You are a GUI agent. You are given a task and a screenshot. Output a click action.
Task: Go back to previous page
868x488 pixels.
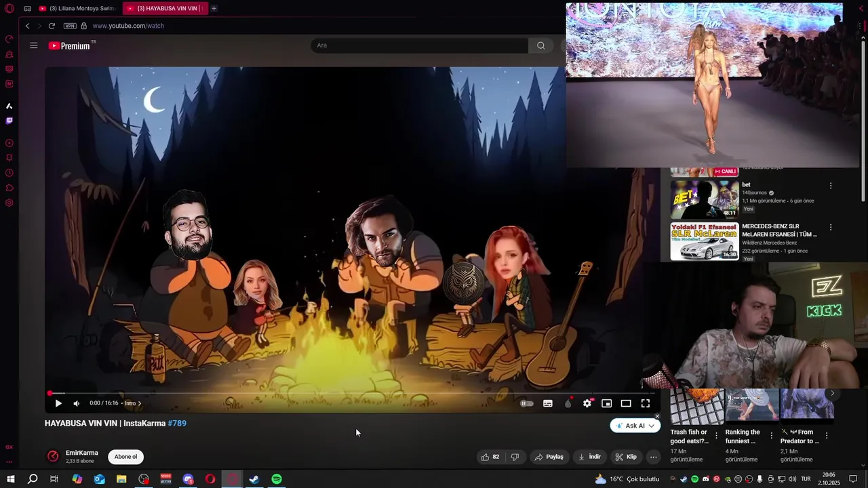tap(28, 26)
